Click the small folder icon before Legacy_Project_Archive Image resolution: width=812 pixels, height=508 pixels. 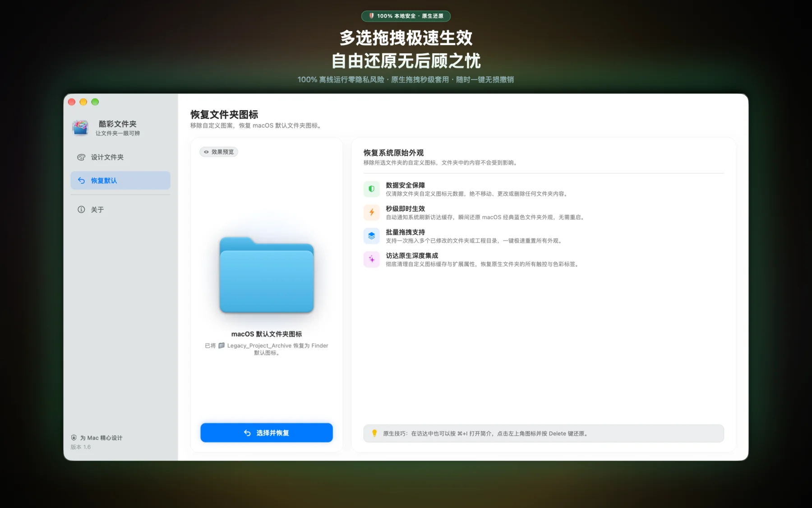(x=221, y=345)
